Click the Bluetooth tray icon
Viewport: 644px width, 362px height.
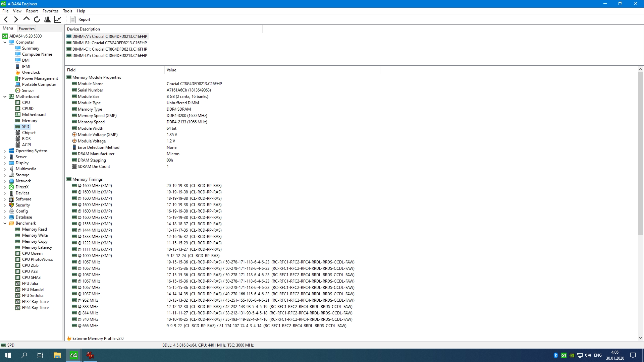[555, 355]
